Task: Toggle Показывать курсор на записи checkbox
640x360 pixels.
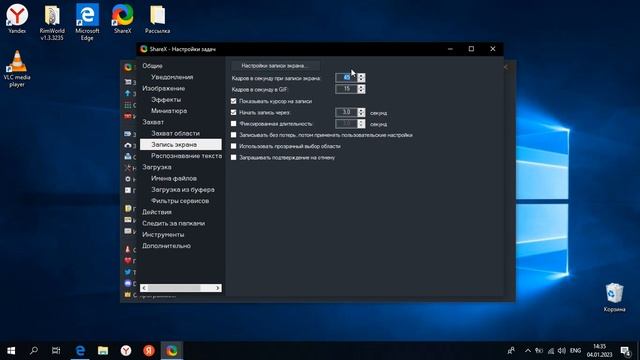Action: [x=233, y=101]
